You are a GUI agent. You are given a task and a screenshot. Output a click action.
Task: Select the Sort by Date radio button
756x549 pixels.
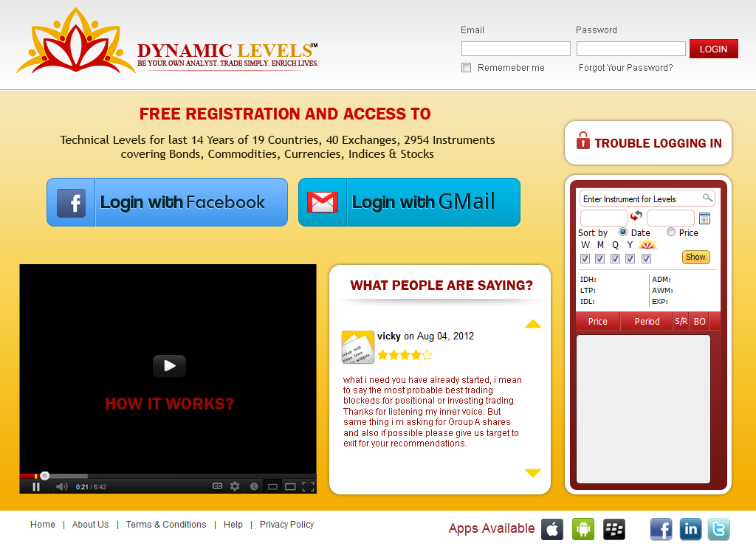623,232
